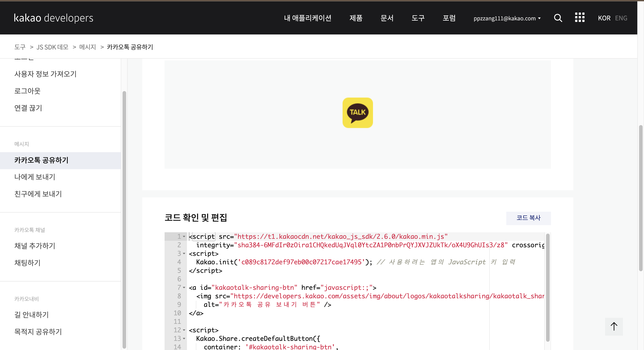Collapse code fold arrow on line 7
644x350 pixels.
coord(184,288)
